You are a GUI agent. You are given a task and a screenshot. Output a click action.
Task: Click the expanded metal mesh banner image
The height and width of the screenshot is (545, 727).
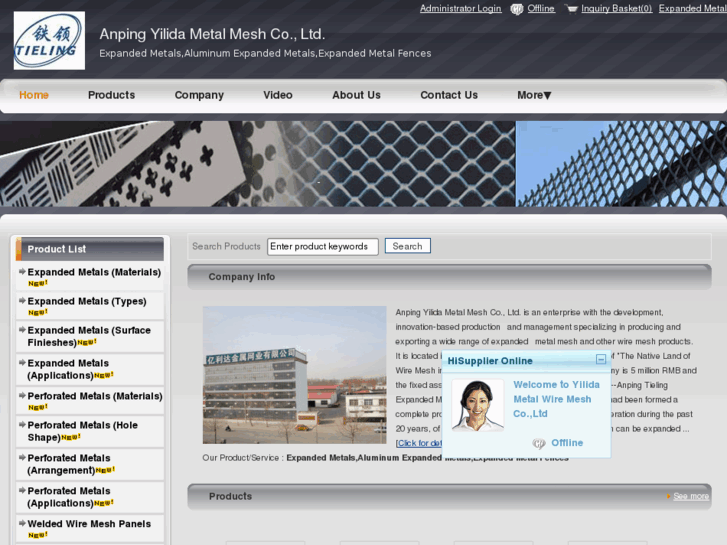(364, 164)
